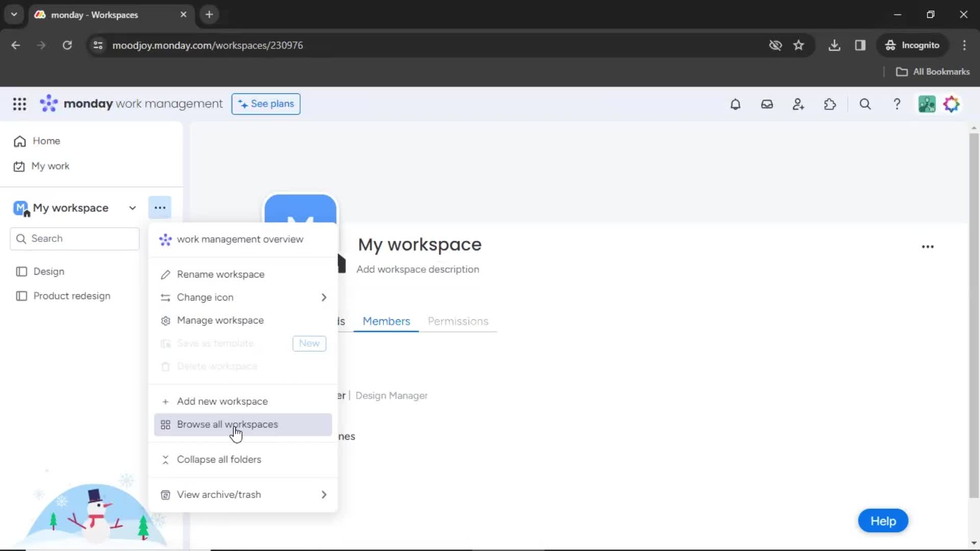Click the monday.com apps grid icon
Image resolution: width=980 pixels, height=551 pixels.
[x=19, y=104]
